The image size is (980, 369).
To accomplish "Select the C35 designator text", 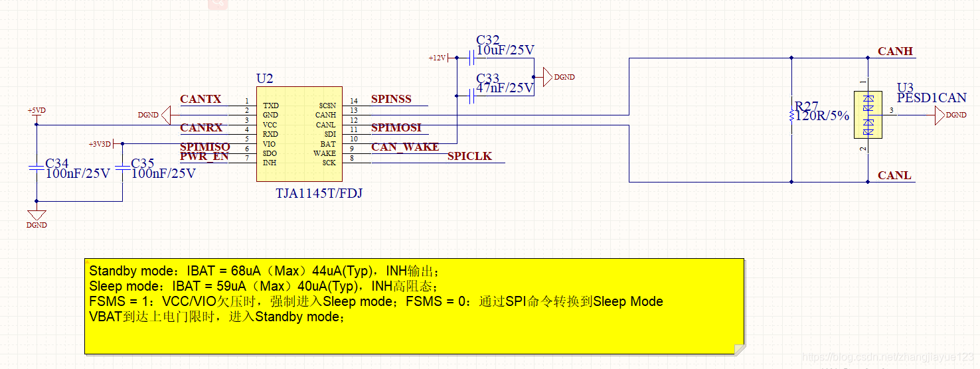I will (x=143, y=164).
